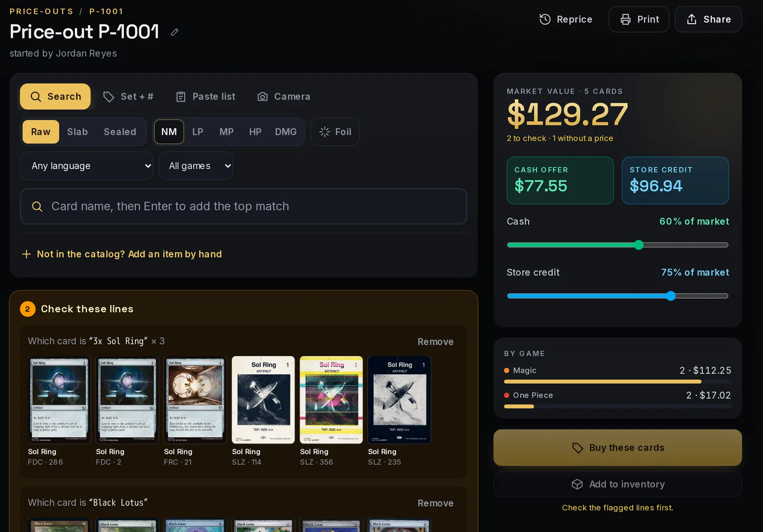Image resolution: width=763 pixels, height=532 pixels.
Task: Click the search icon in card name field
Action: [37, 206]
